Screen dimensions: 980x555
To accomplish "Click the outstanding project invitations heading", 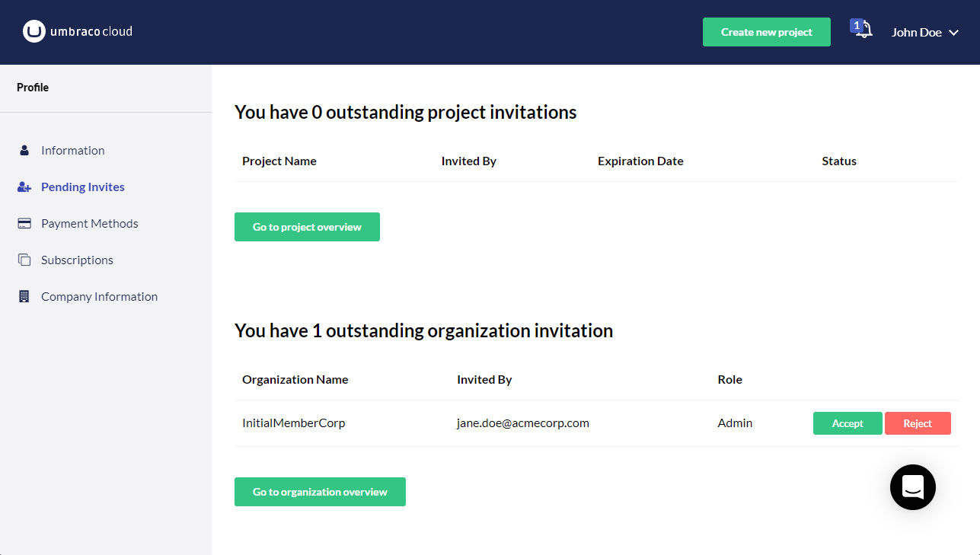I will point(406,112).
